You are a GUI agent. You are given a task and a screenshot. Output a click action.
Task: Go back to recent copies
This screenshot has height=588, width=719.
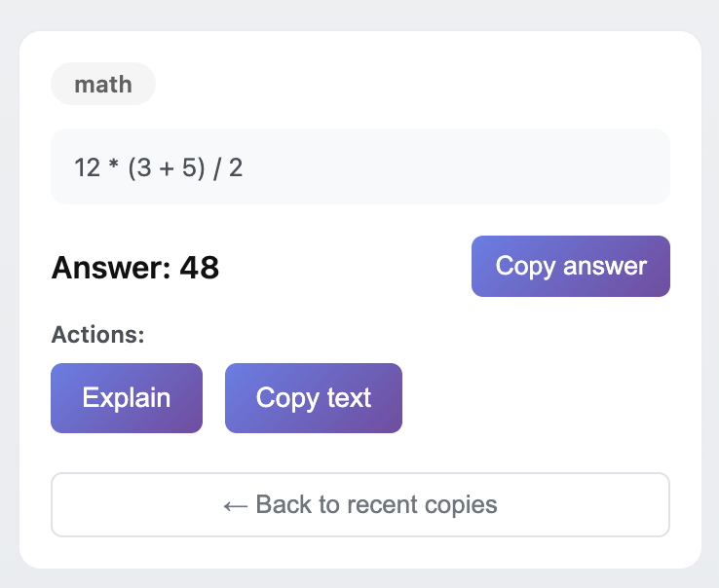[359, 504]
